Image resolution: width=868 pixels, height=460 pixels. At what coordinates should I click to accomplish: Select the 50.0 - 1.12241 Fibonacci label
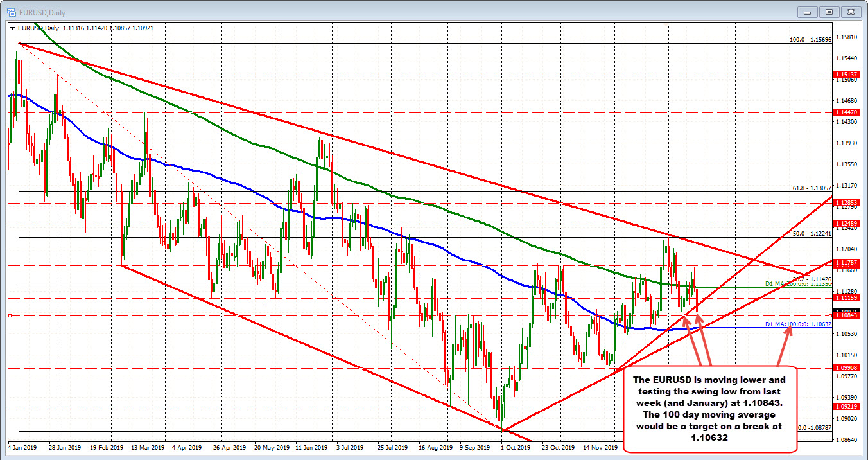812,234
